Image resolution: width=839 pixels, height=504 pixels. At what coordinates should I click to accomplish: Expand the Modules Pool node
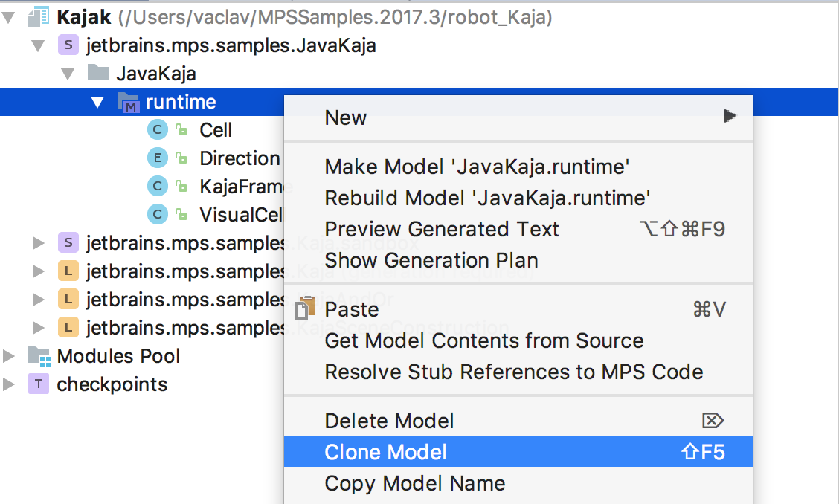click(9, 356)
